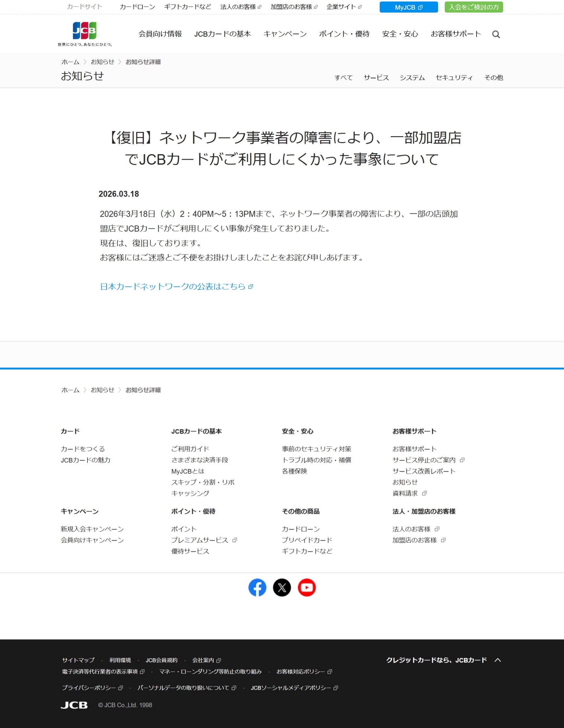Screen dimensions: 564x728
Task: Click the white JCB logo in footer
Action: pos(74,705)
